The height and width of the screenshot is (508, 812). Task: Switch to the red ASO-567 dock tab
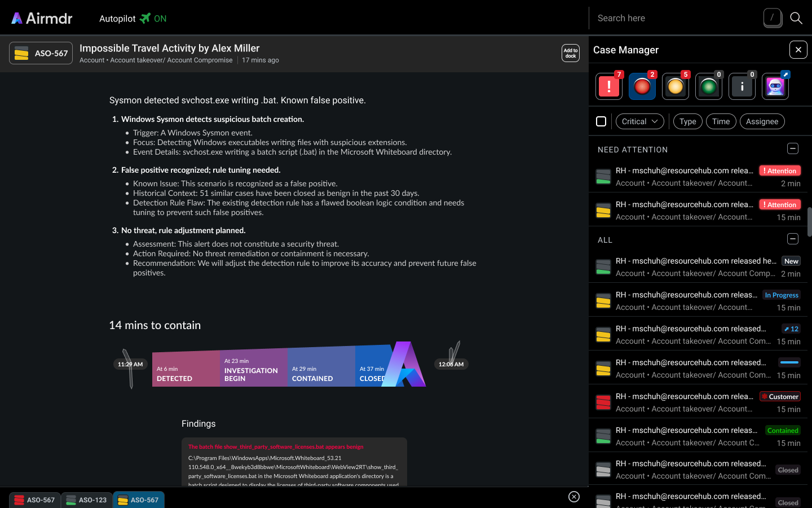34,500
